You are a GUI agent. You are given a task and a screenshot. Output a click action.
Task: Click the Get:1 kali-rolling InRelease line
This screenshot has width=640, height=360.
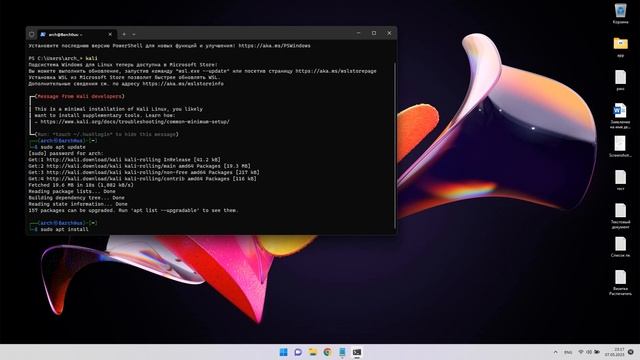pyautogui.click(x=124, y=160)
